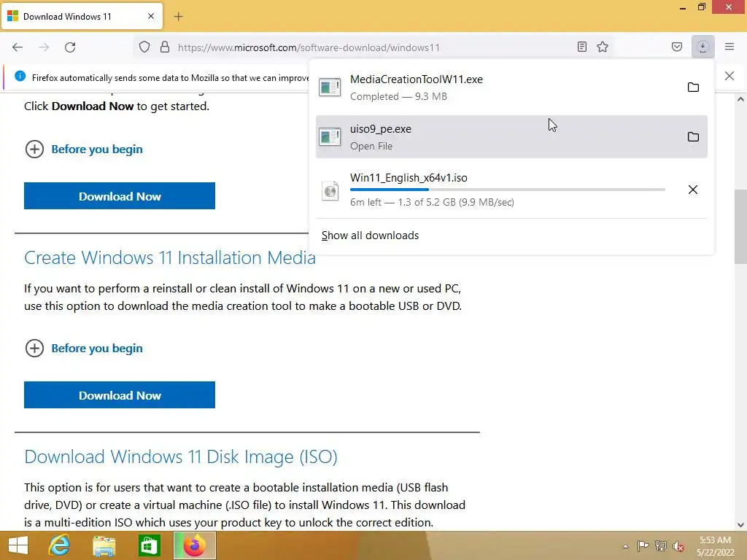Screen dimensions: 747x560
Task: Click Create Windows 11 Installation Media heading
Action: (x=169, y=257)
